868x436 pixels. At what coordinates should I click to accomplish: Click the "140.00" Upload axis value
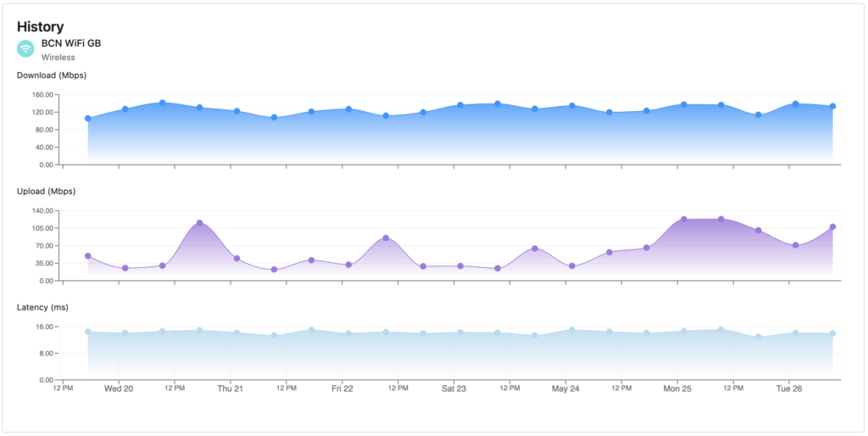pyautogui.click(x=42, y=211)
